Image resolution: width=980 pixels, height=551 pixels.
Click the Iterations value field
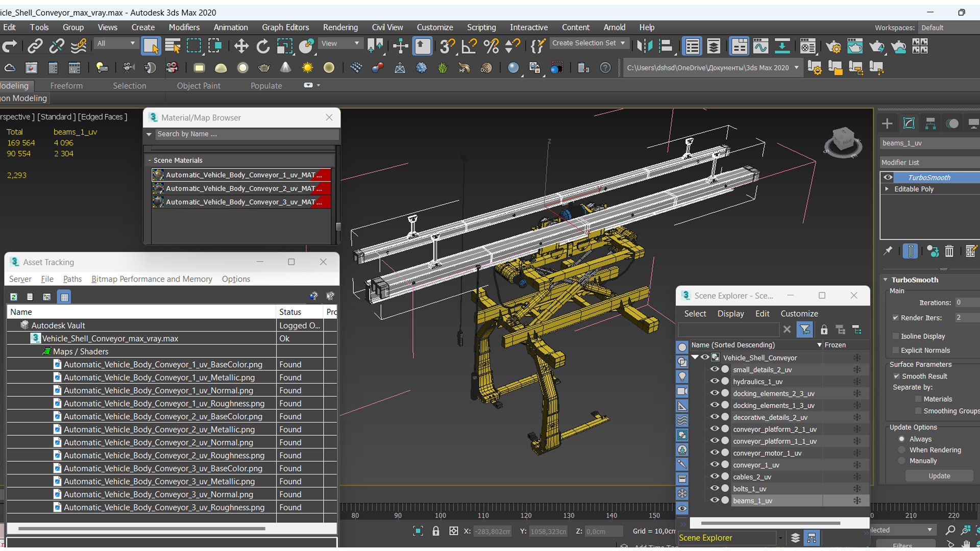pyautogui.click(x=966, y=303)
